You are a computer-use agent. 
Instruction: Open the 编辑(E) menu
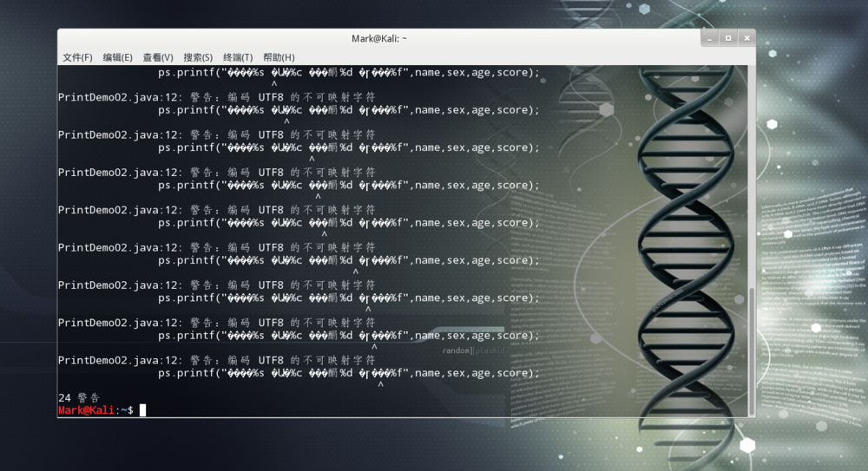[117, 57]
